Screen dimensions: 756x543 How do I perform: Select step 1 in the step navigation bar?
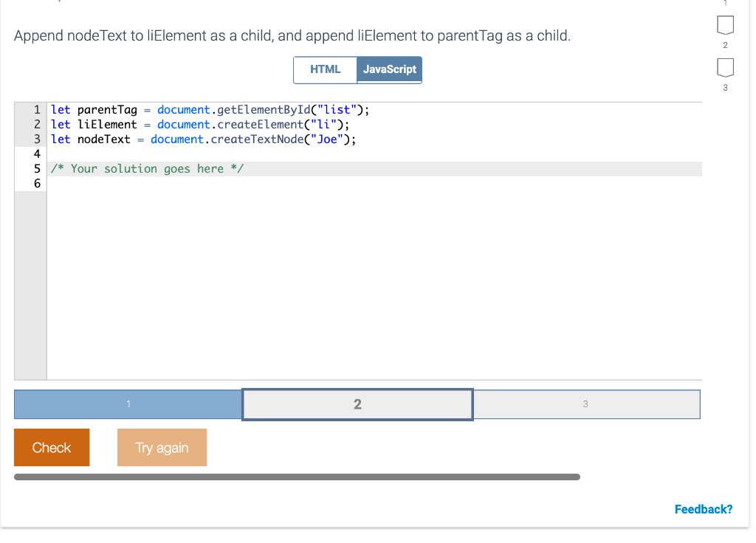[128, 404]
